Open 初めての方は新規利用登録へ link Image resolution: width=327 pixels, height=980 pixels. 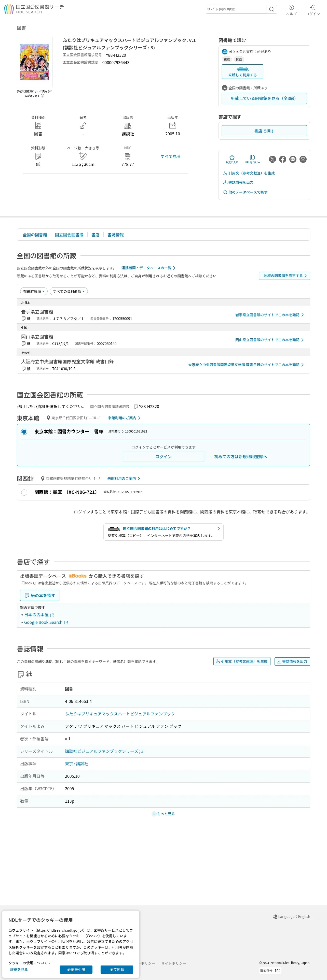(241, 456)
